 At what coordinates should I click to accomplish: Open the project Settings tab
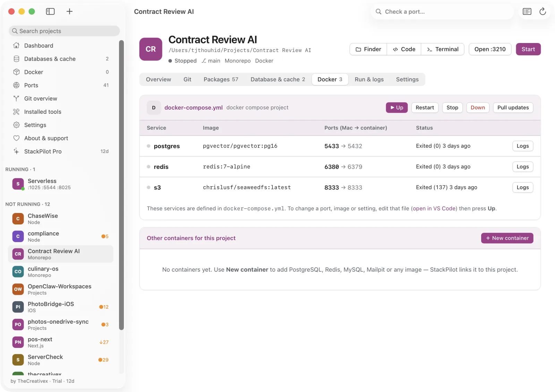(x=407, y=79)
